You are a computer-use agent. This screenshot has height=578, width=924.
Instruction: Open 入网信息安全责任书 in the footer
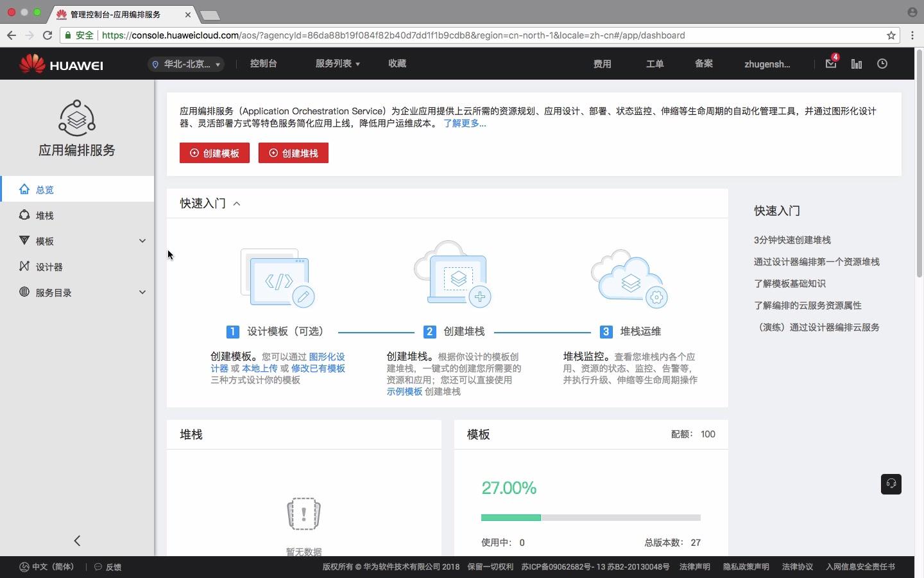pos(860,567)
